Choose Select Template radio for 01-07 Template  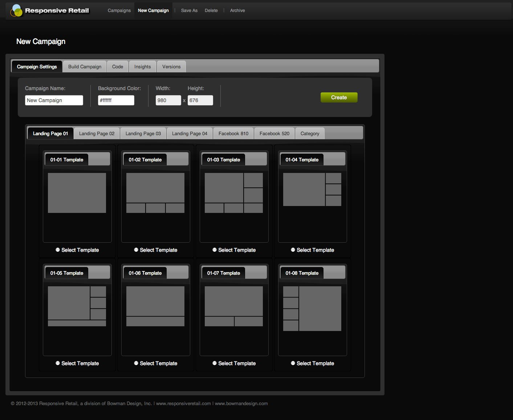click(x=215, y=363)
